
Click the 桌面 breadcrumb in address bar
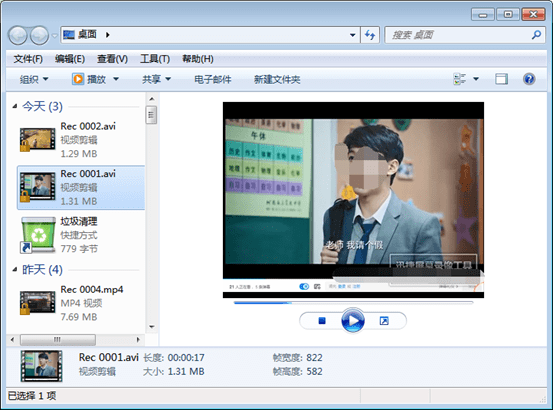coord(87,35)
